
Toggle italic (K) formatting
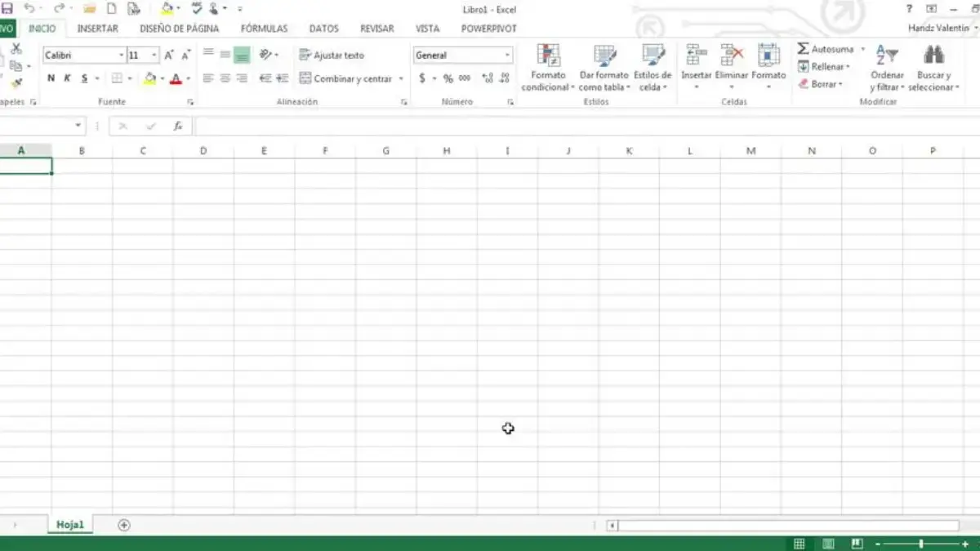[x=67, y=78]
